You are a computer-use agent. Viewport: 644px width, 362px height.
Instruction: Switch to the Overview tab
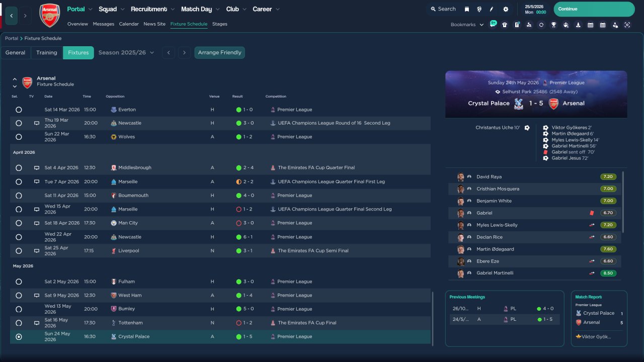[x=77, y=24]
